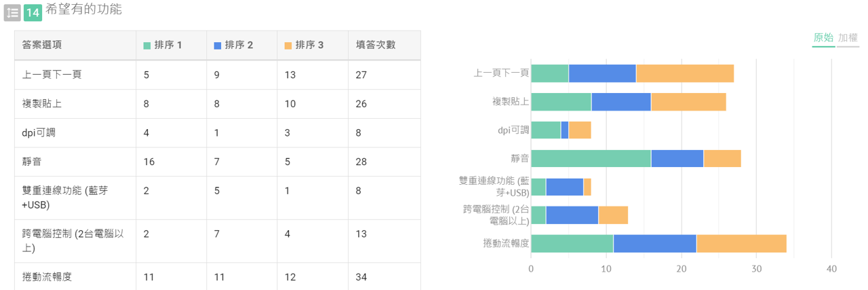This screenshot has height=290, width=868.
Task: Click blue bar segment for 上一頁下一頁
Action: tap(601, 73)
